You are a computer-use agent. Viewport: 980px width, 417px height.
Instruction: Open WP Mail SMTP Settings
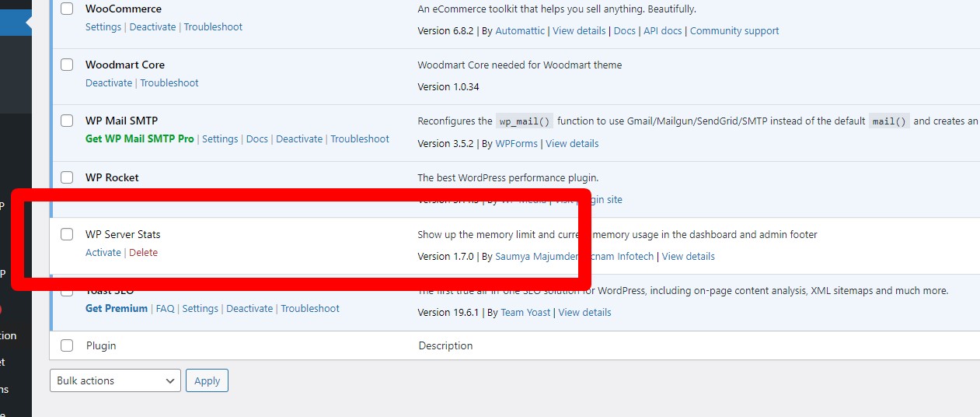point(220,138)
